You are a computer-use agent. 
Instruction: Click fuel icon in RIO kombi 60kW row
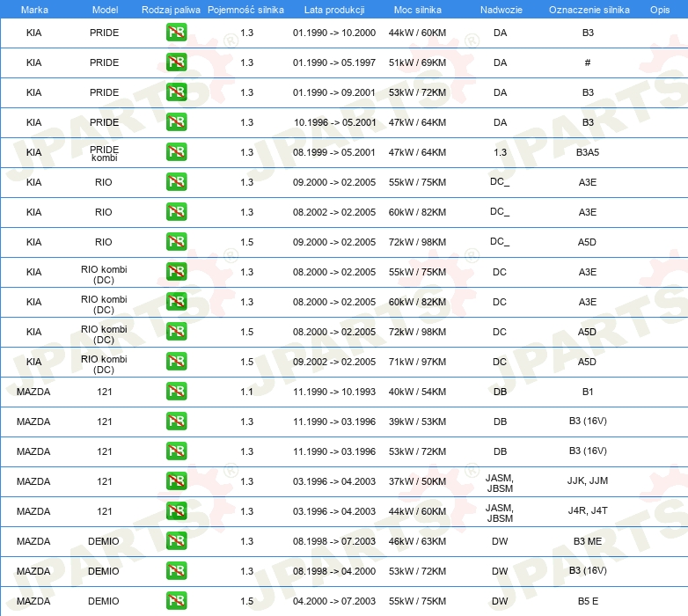click(176, 302)
